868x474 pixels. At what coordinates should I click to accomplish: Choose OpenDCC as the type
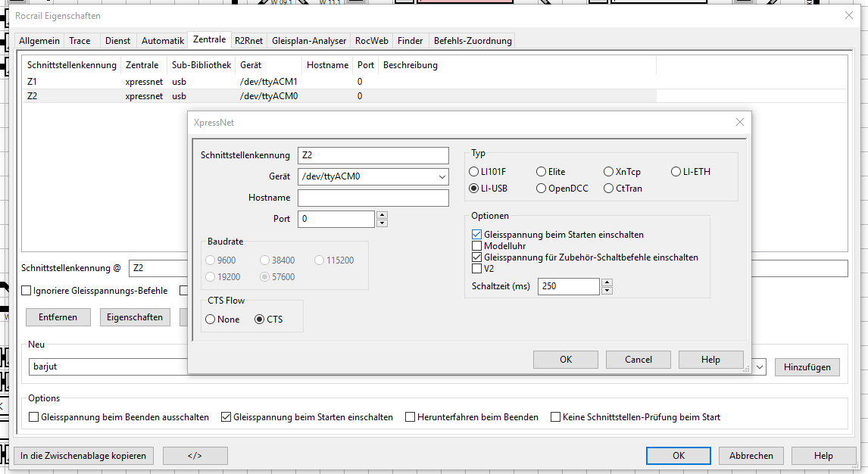click(x=542, y=189)
